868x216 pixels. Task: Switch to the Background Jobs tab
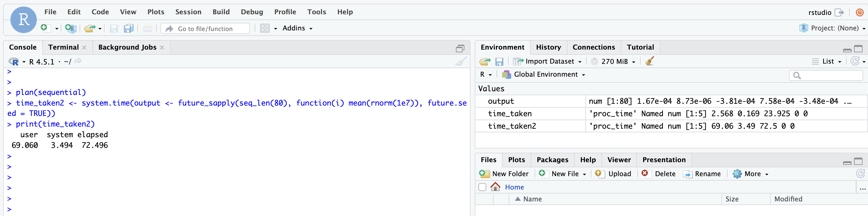coord(127,47)
